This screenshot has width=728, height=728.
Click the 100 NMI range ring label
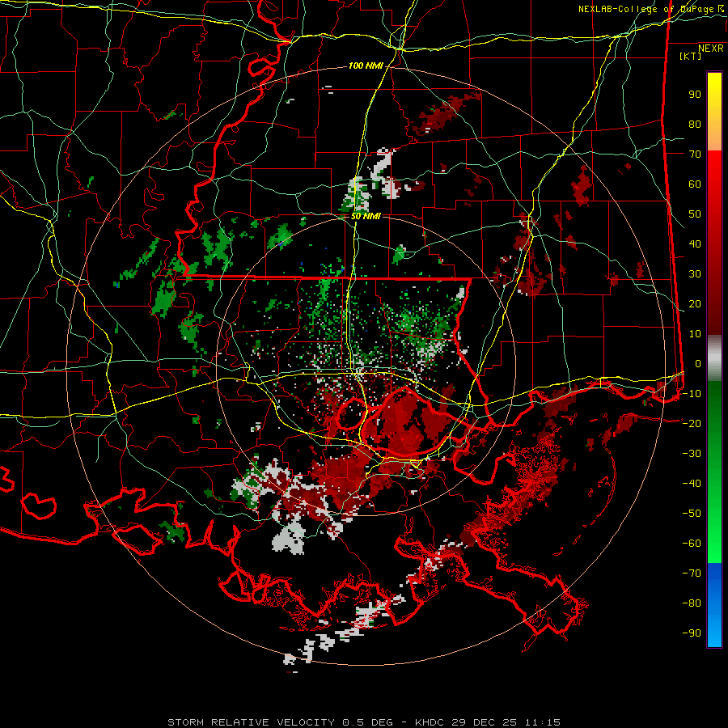tap(366, 66)
